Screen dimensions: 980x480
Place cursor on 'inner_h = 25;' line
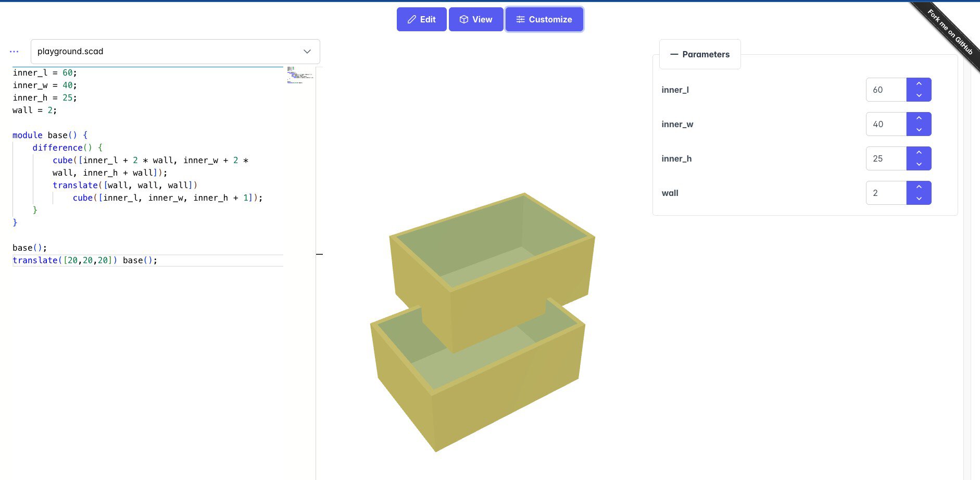45,97
